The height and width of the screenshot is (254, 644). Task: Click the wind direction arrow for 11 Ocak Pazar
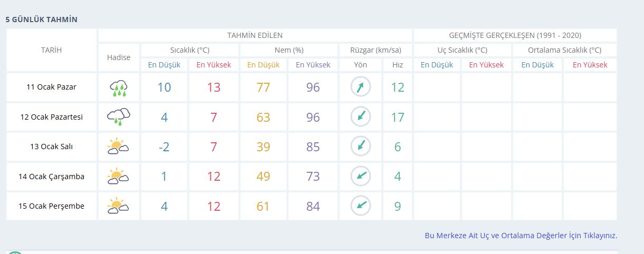pos(361,87)
